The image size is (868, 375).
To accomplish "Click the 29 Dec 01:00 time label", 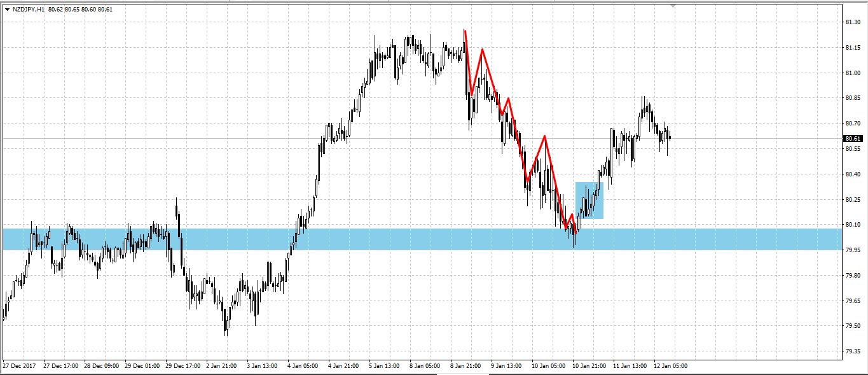I will pos(142,366).
